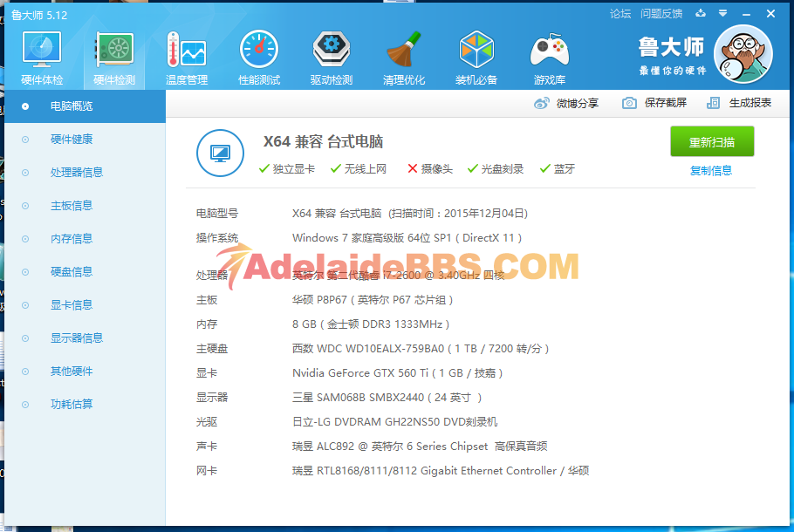The height and width of the screenshot is (532, 794).
Task: Click the 华硕 P8P67 motherboard value
Action: [x=373, y=300]
